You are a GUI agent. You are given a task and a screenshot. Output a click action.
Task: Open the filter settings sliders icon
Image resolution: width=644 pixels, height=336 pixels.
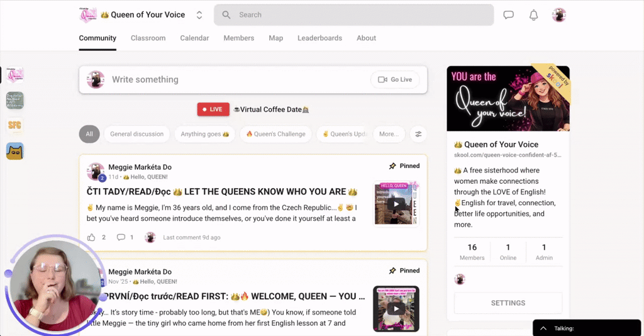pos(418,134)
